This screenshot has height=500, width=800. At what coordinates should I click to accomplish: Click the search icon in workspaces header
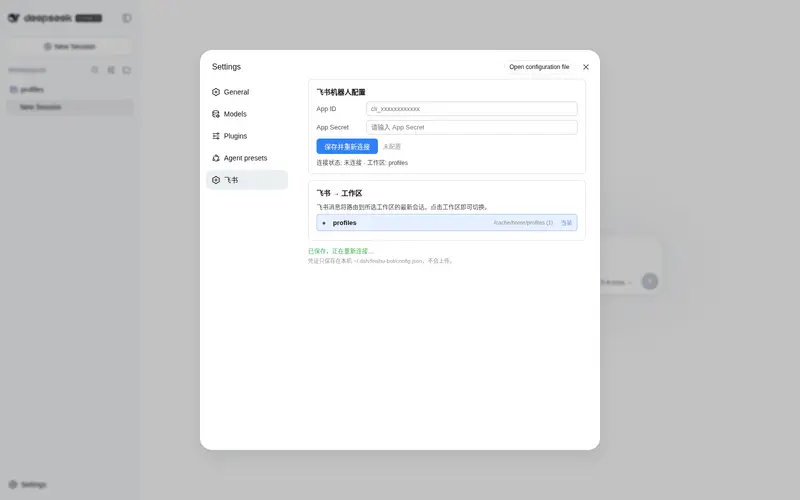pos(95,70)
